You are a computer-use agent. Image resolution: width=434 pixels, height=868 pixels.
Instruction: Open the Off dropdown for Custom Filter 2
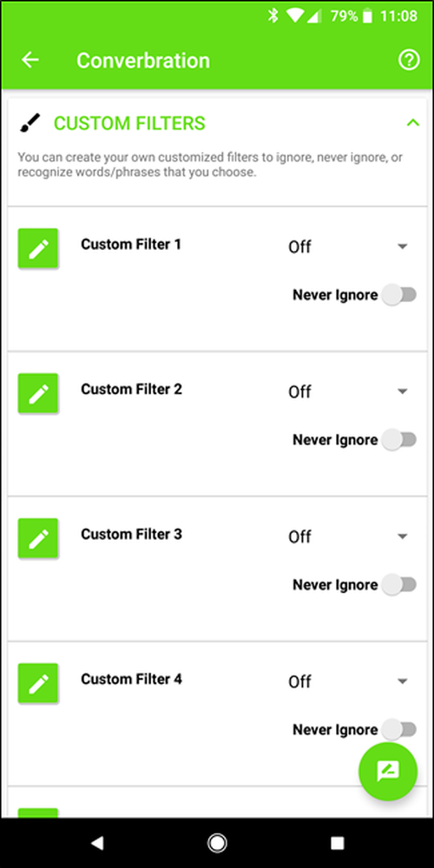tap(348, 392)
